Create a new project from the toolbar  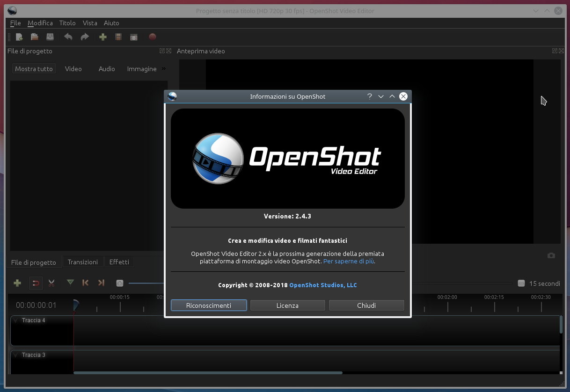[x=19, y=37]
